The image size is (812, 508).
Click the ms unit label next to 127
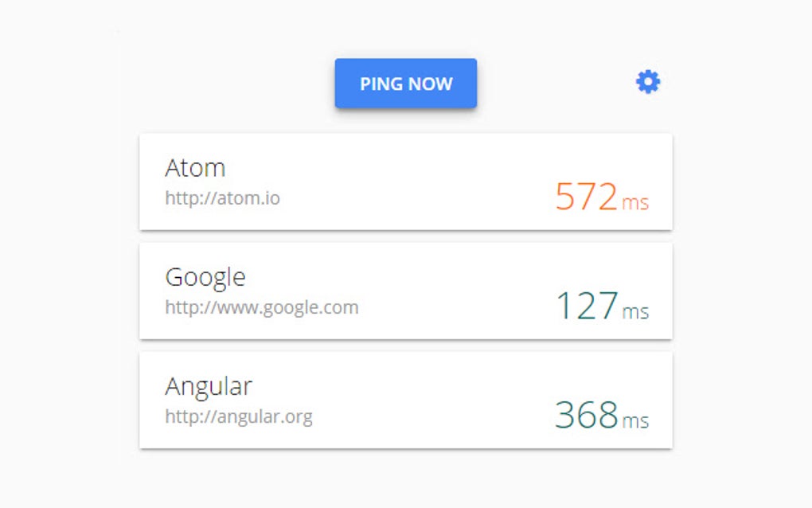pos(638,311)
